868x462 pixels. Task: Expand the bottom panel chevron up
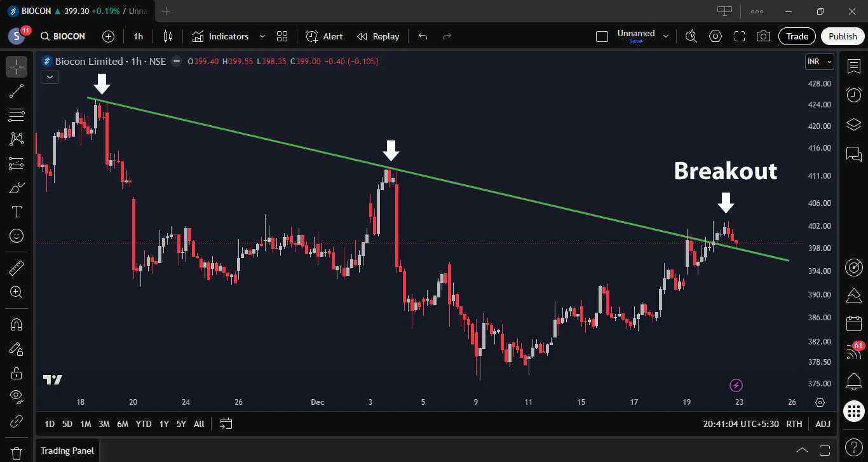click(802, 451)
